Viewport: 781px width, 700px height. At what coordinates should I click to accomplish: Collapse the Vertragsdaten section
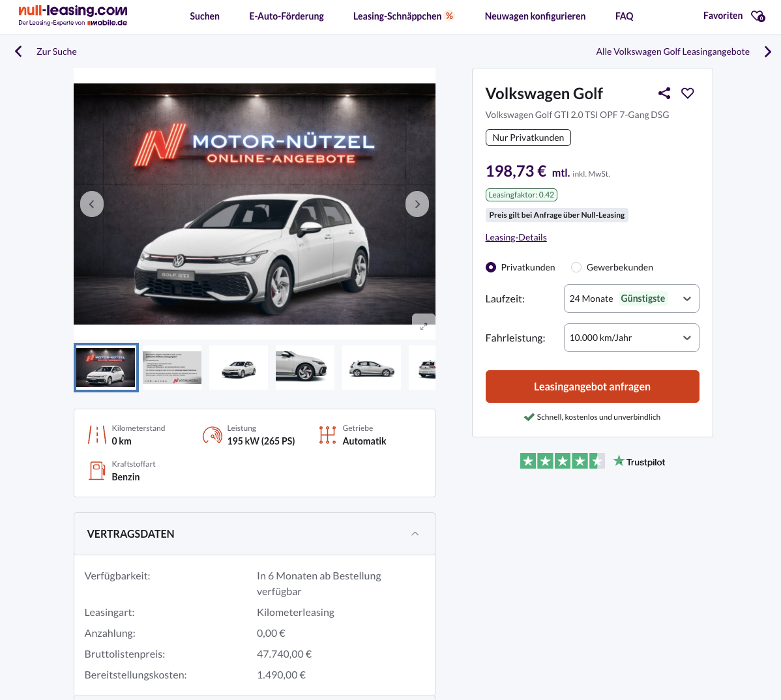415,534
